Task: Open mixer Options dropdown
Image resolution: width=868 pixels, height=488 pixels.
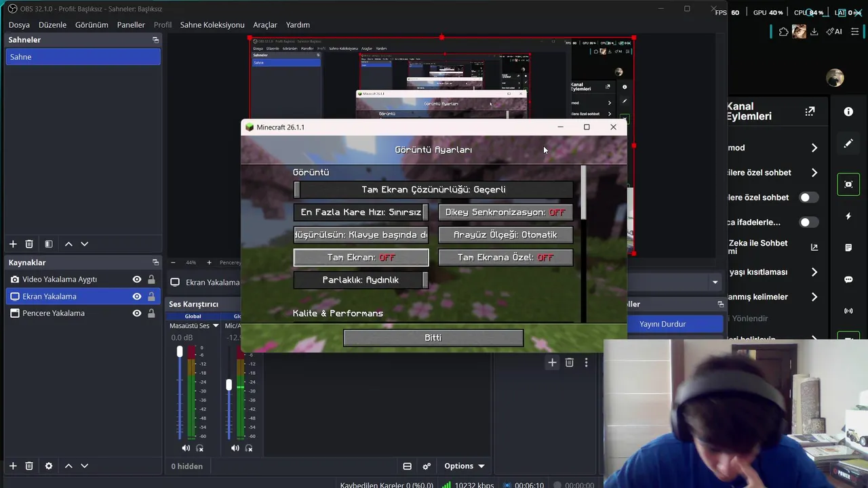Action: tap(465, 466)
